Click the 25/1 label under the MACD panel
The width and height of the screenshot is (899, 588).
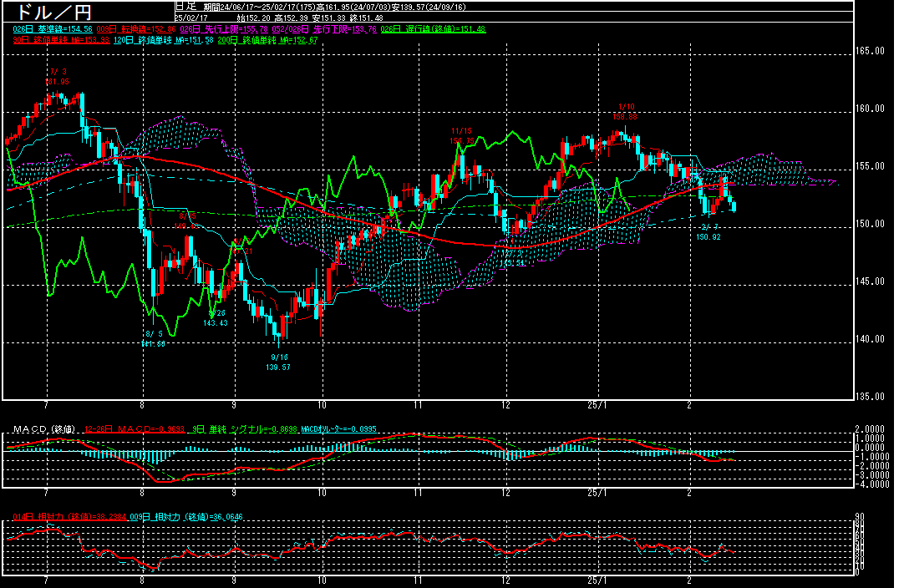click(597, 493)
